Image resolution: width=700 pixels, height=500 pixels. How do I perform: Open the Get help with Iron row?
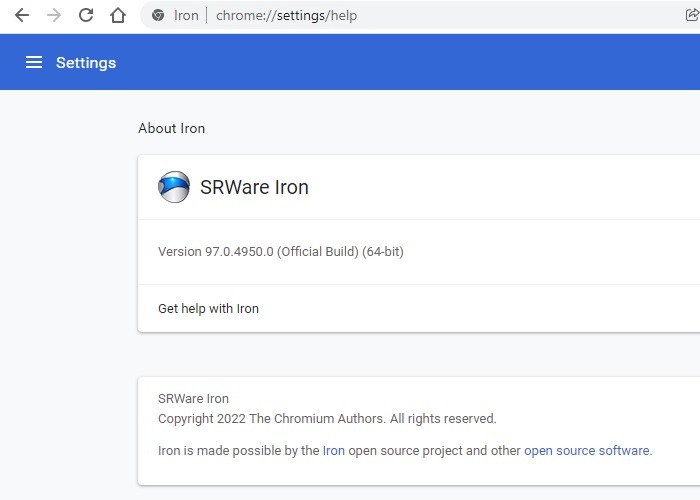419,308
